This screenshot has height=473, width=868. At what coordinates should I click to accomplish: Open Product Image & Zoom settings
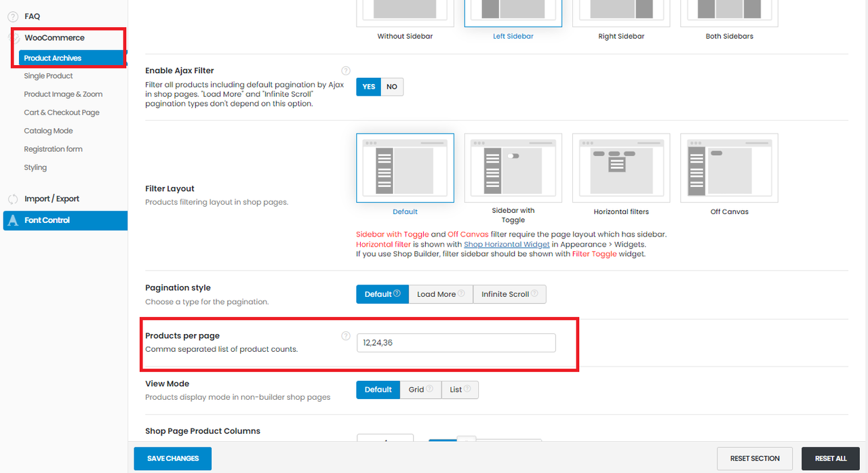click(x=63, y=94)
